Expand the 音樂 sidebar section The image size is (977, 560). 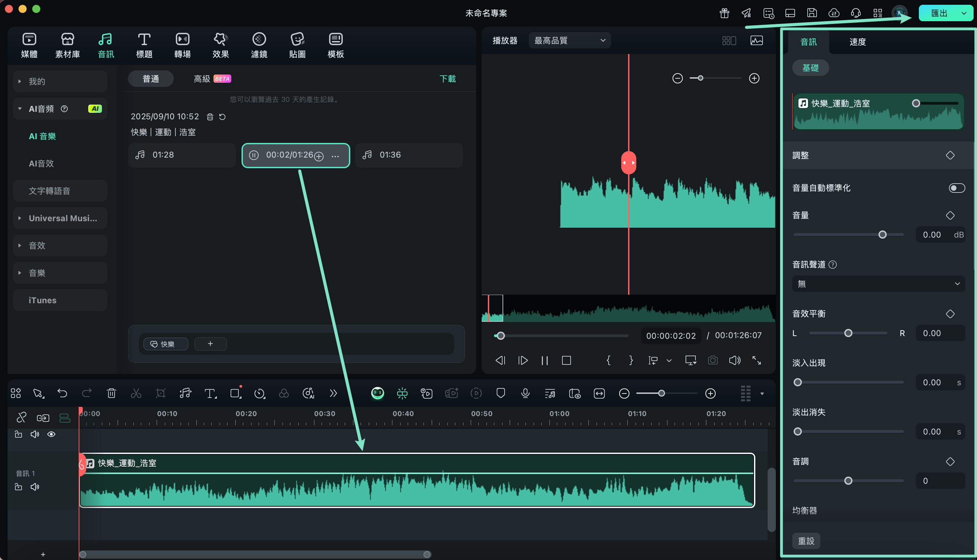click(x=19, y=273)
